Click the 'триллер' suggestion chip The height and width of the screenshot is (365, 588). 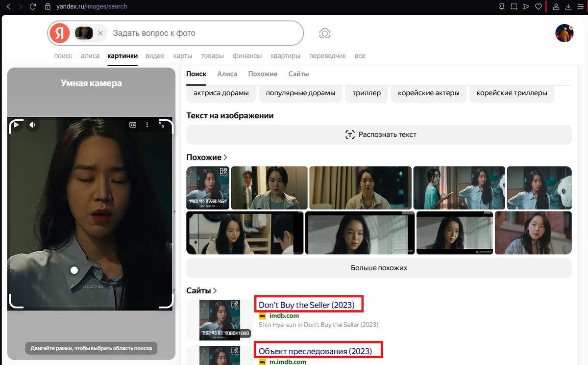pos(367,93)
